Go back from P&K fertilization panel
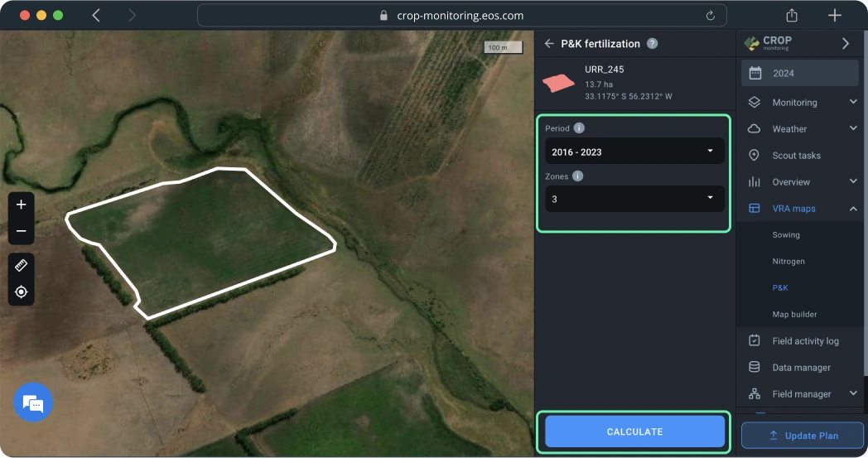The height and width of the screenshot is (458, 868). coord(548,44)
